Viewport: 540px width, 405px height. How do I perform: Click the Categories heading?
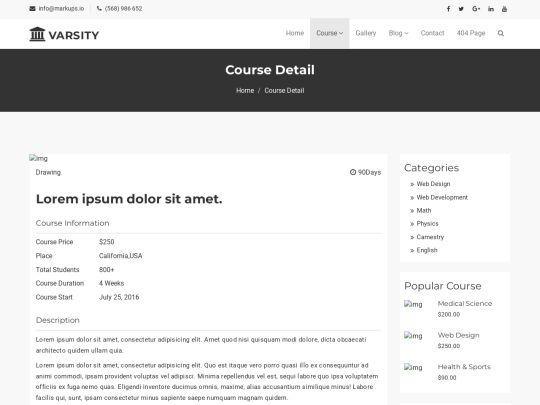click(432, 168)
